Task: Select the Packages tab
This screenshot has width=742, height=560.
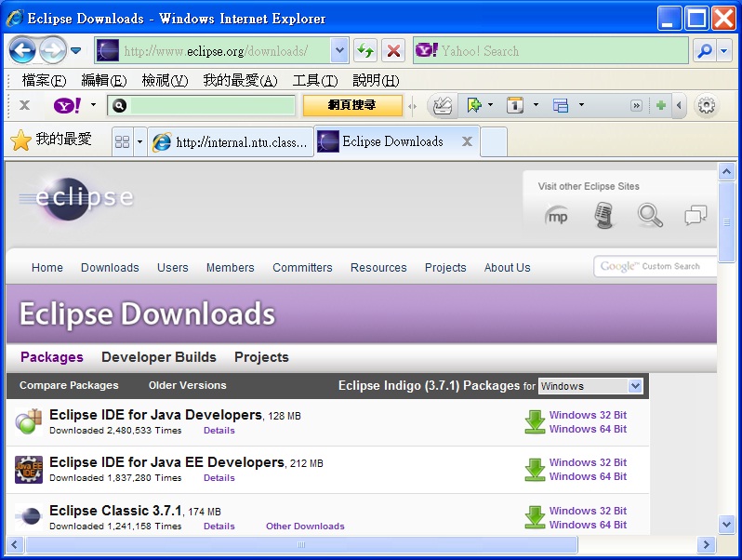Action: (51, 357)
